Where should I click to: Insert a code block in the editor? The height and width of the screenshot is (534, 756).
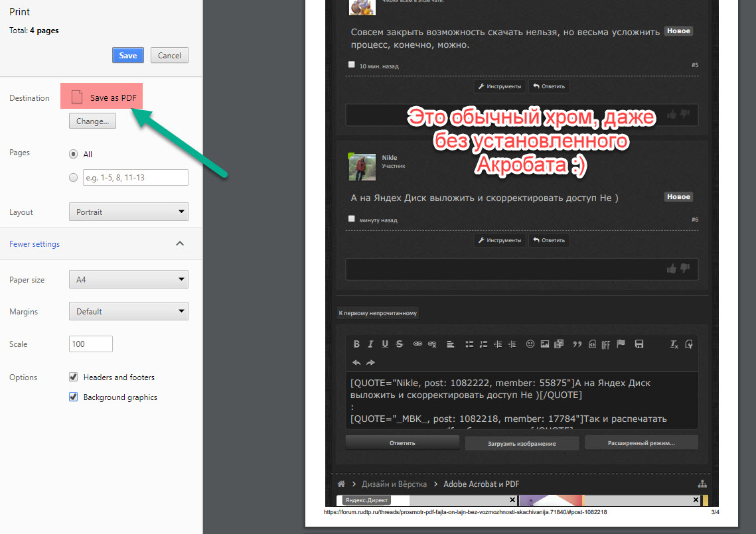[x=592, y=344]
